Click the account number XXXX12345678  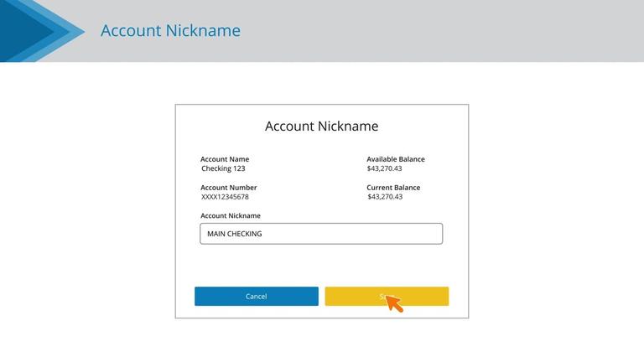click(225, 197)
